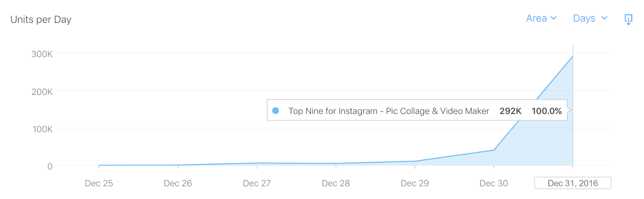Click the 300K y-axis label

pos(42,54)
